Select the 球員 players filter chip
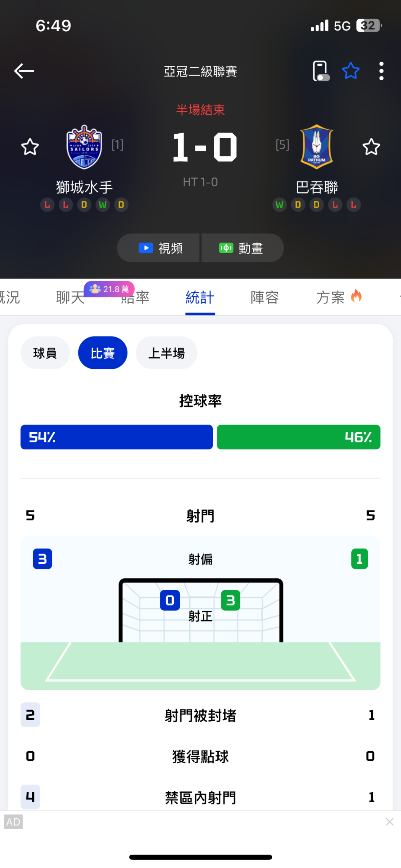Viewport: 401px width, 868px height. (45, 353)
